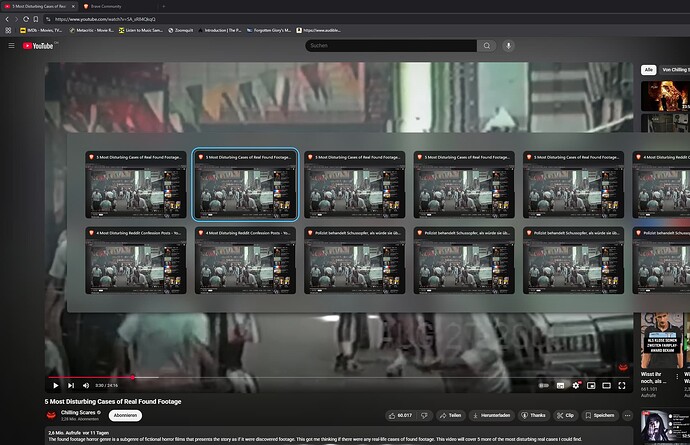This screenshot has height=445, width=690.
Task: Bookmark this page via the toolbar bookmark icon
Action: [36, 19]
